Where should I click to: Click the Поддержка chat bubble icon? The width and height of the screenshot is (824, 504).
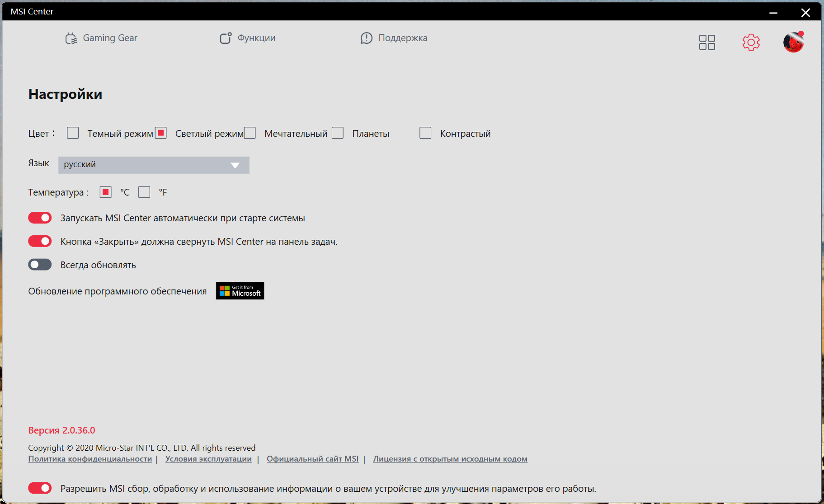pos(366,38)
